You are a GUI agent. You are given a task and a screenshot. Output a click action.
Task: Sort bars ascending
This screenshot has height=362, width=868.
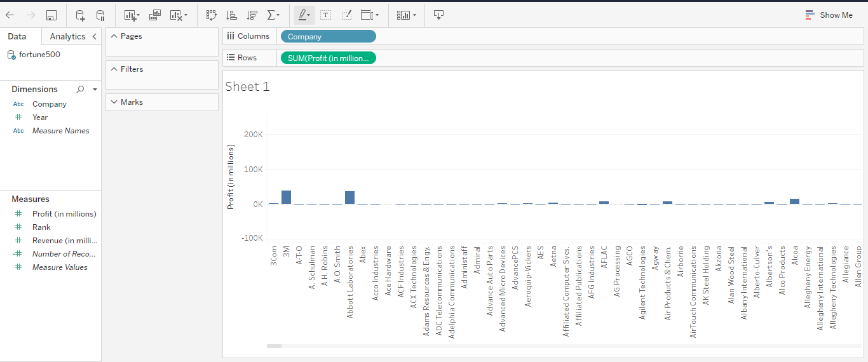point(232,15)
